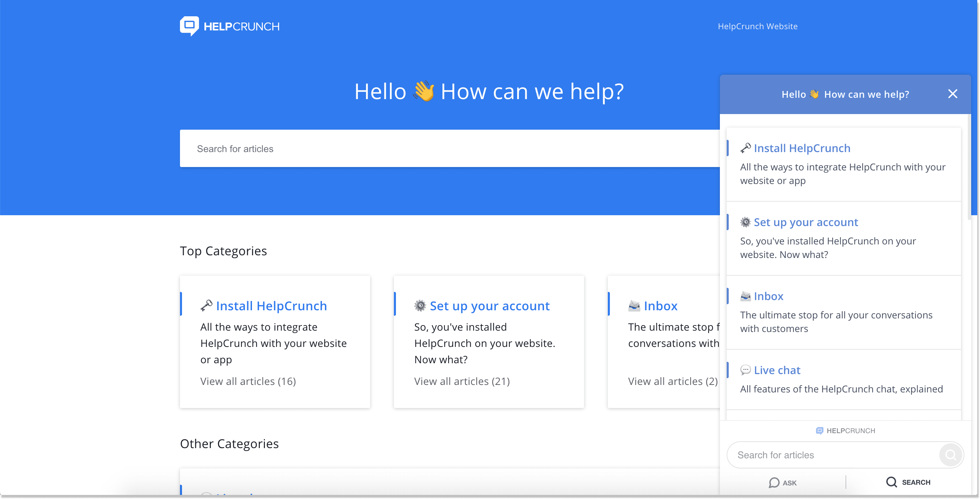Click the close X button on chat widget

click(952, 94)
